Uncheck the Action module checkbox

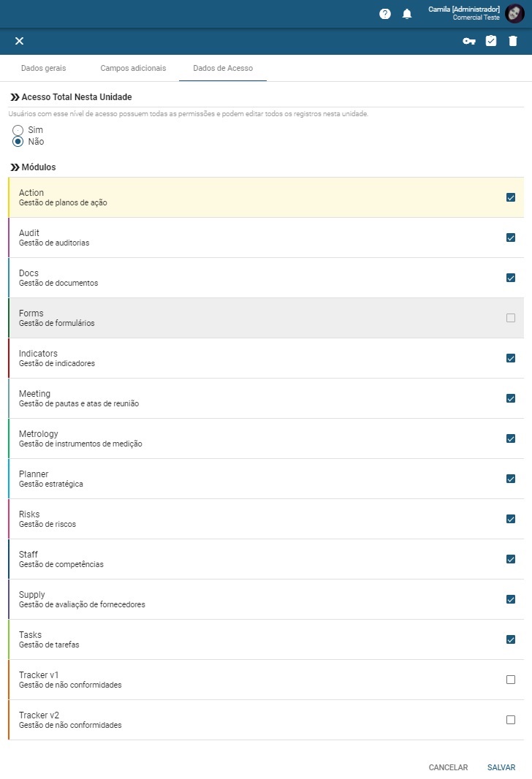(511, 197)
